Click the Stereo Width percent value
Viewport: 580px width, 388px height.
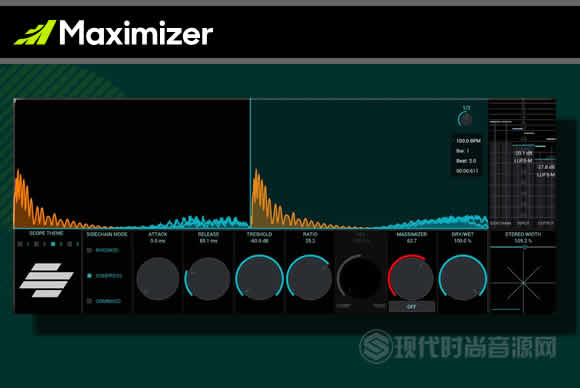click(523, 241)
